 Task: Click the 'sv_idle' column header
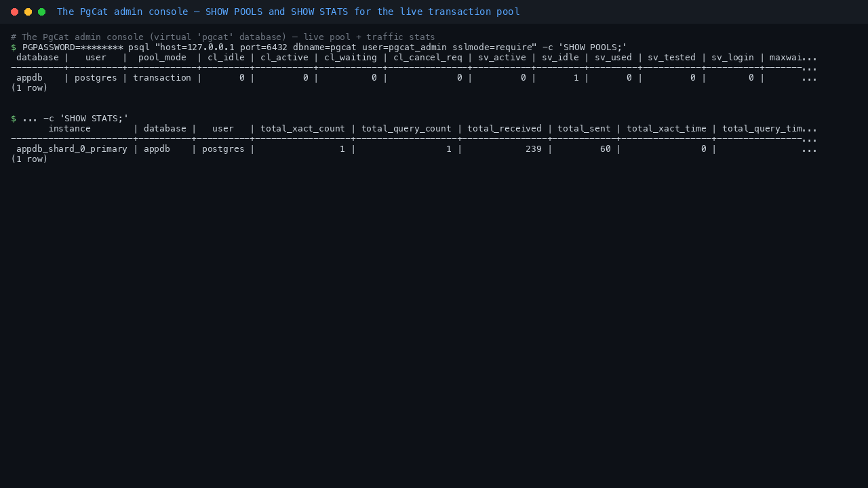pyautogui.click(x=560, y=57)
